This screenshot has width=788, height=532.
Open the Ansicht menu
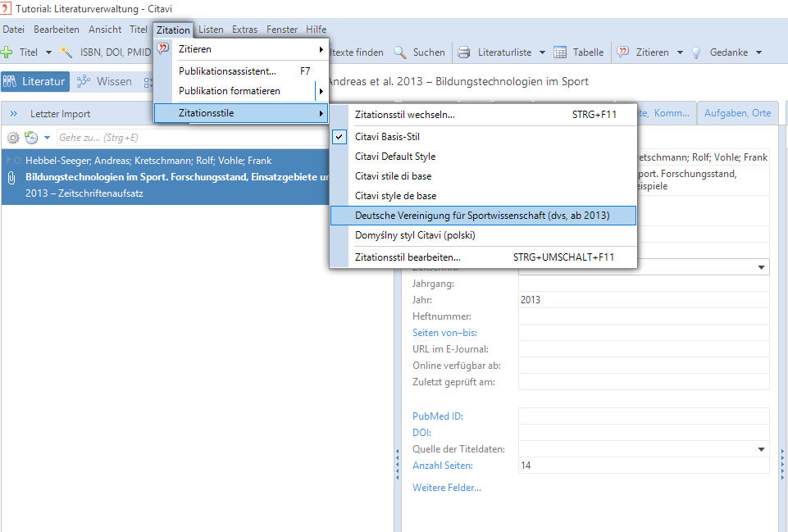point(105,30)
